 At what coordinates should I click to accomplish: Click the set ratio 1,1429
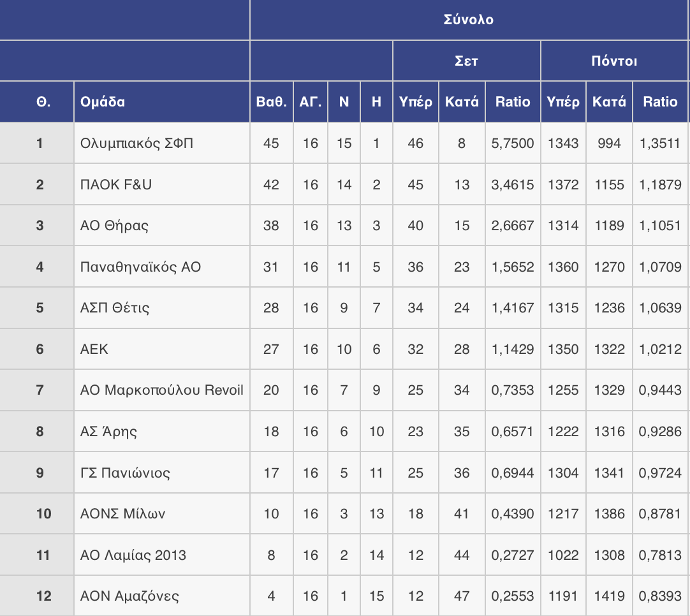coord(513,349)
